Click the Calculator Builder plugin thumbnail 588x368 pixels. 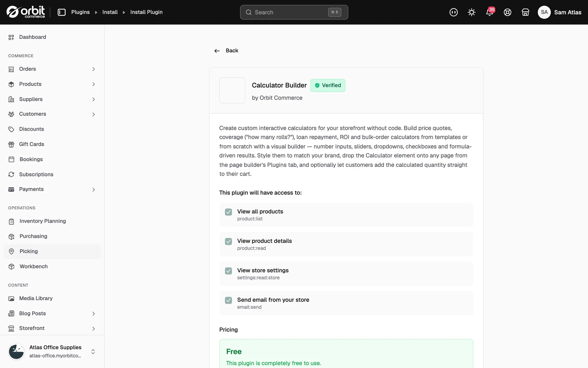(232, 90)
